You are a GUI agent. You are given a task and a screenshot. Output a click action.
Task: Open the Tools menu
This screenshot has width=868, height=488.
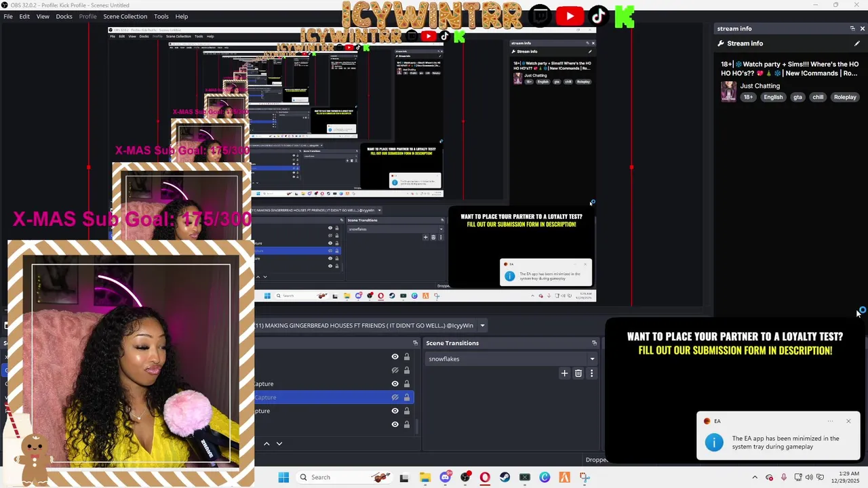[161, 16]
